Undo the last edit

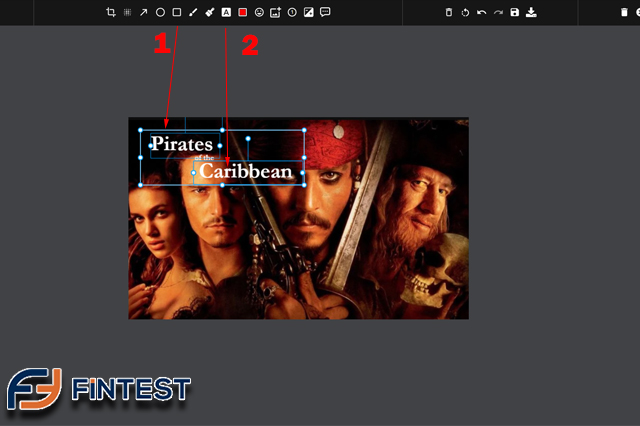pyautogui.click(x=482, y=12)
